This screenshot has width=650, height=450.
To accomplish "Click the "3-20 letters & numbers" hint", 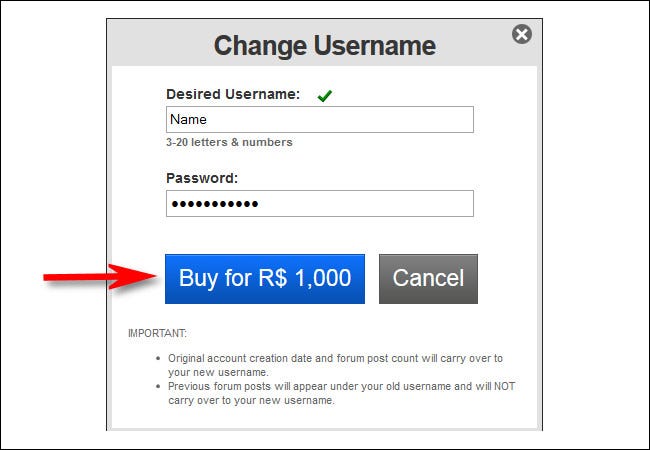I will [x=229, y=142].
